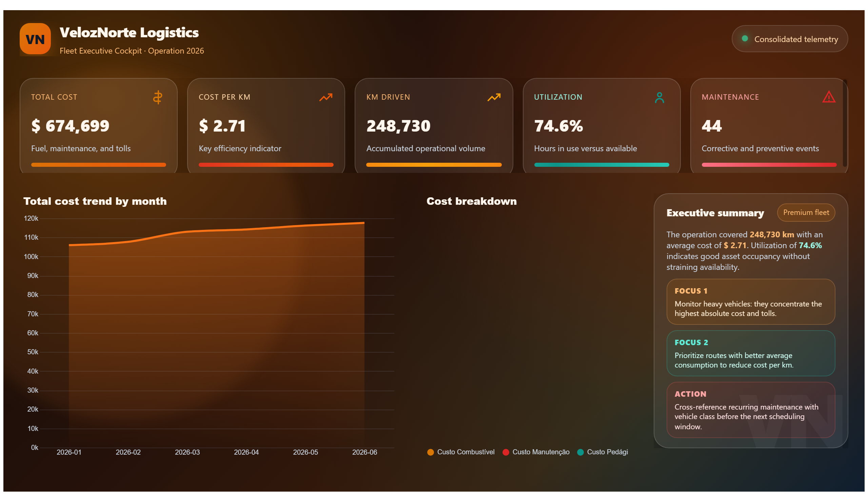Click the Total Cost orange progress bar
The height and width of the screenshot is (495, 868).
99,165
